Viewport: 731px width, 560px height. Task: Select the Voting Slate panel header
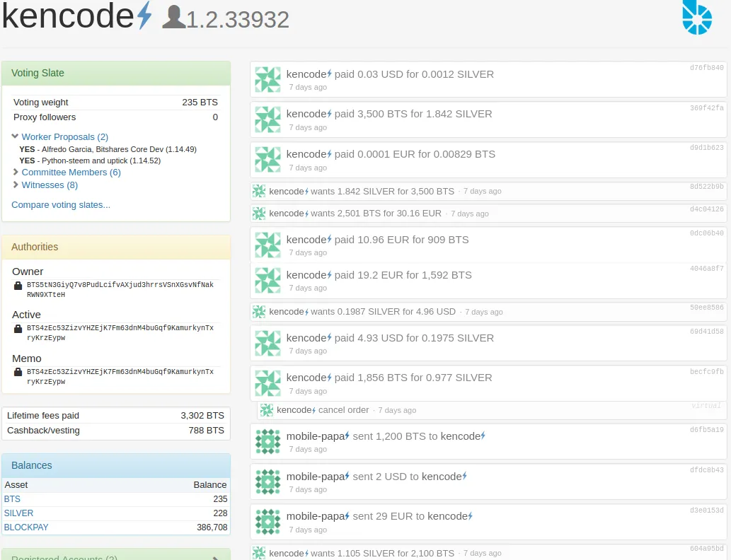pos(116,73)
